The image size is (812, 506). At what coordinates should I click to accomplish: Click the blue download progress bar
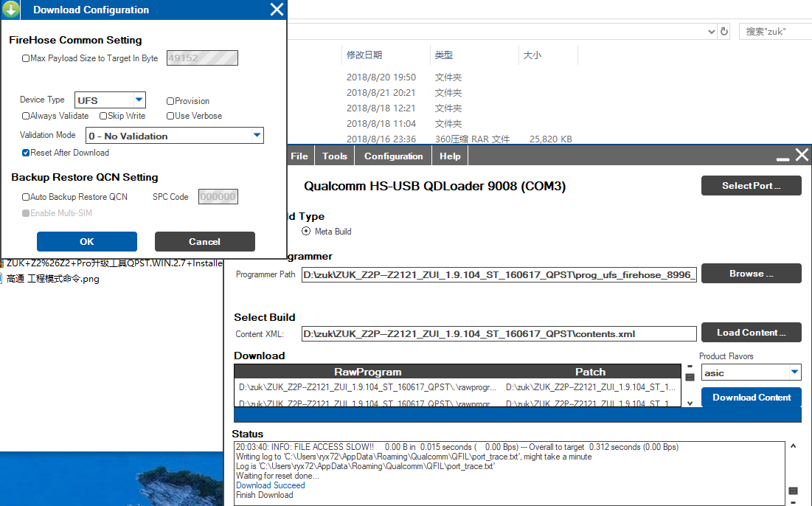tap(517, 415)
